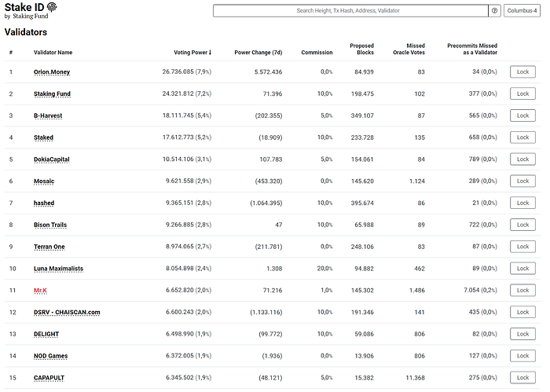This screenshot has height=392, width=550.
Task: Sort by the Voting Power column header
Action: pyautogui.click(x=192, y=53)
